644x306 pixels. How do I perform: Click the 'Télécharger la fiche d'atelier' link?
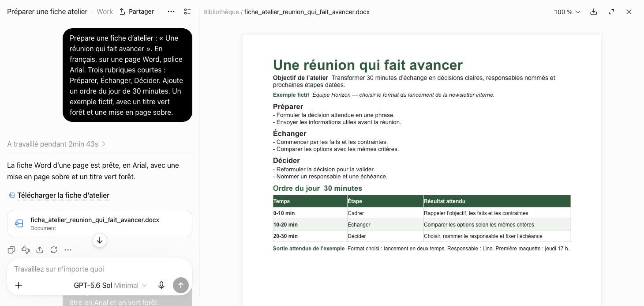[63, 195]
